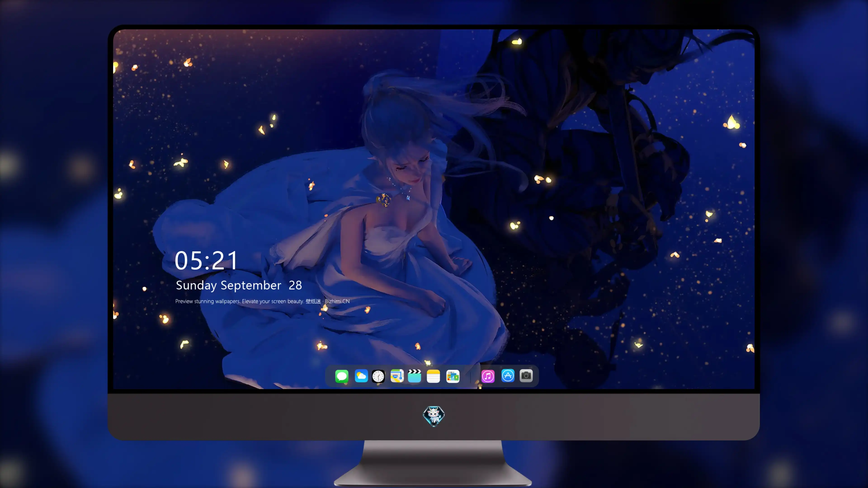
Task: Click the date text Sunday September 28
Action: click(x=239, y=286)
